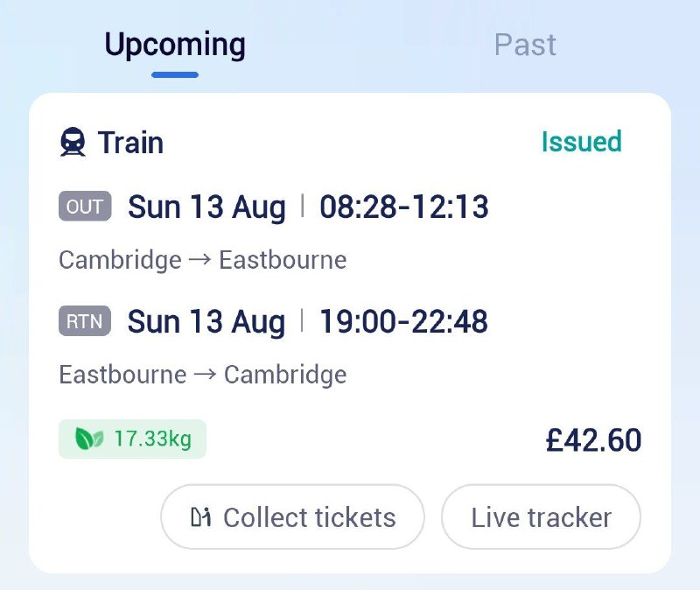Tap the Train heading text
Image resolution: width=700 pixels, height=590 pixels.
130,143
